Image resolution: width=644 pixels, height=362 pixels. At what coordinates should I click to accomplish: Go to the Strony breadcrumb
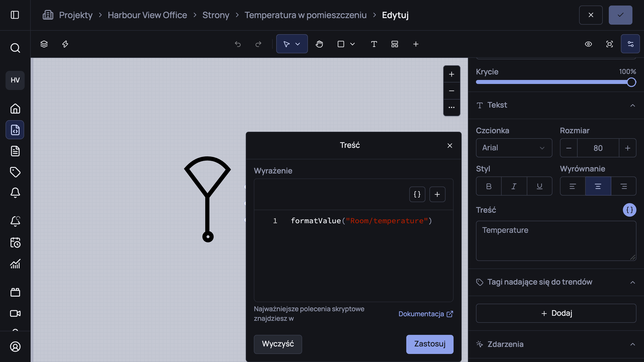216,15
